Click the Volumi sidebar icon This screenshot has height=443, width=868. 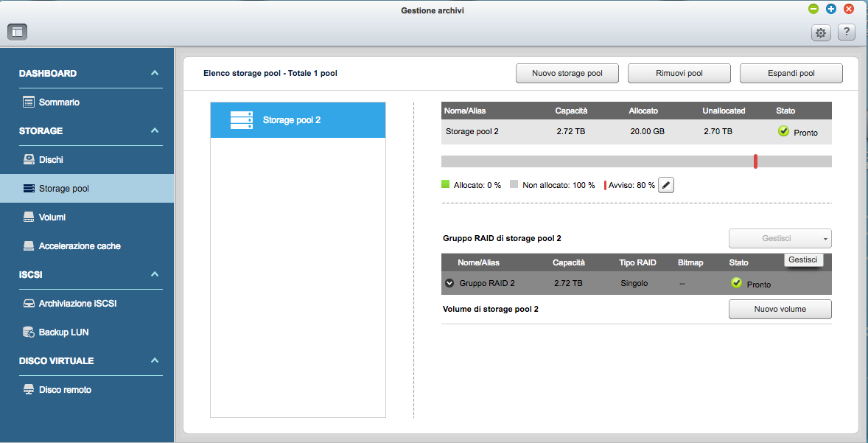pyautogui.click(x=29, y=217)
